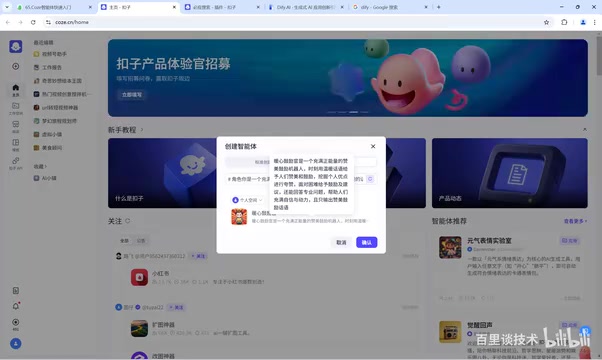Click the create plus icon in sidebar
602x360 pixels.
coord(16,66)
